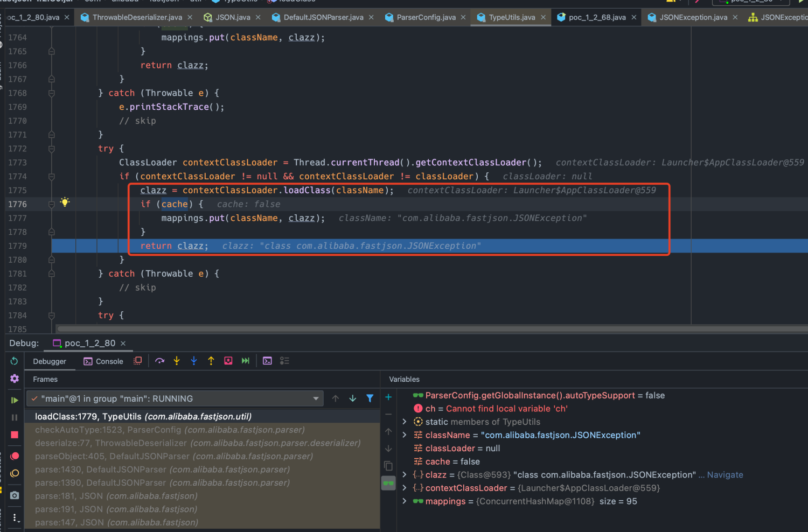Expand the className variable
808x532 pixels.
pyautogui.click(x=405, y=435)
